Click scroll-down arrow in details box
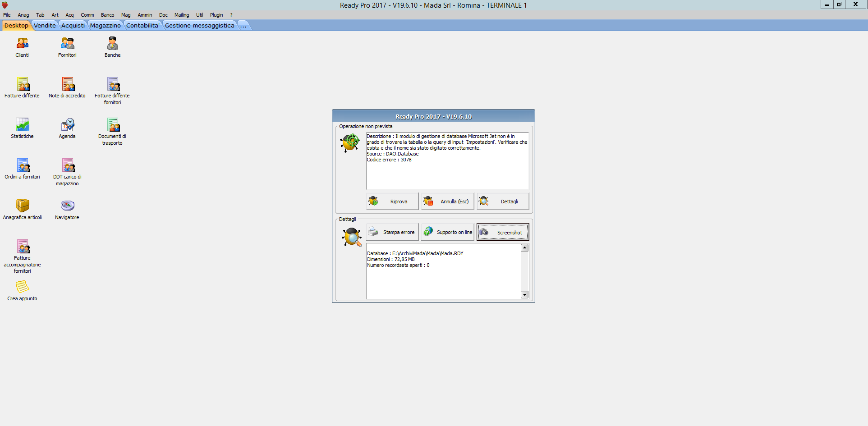This screenshot has height=426, width=868. pyautogui.click(x=524, y=294)
